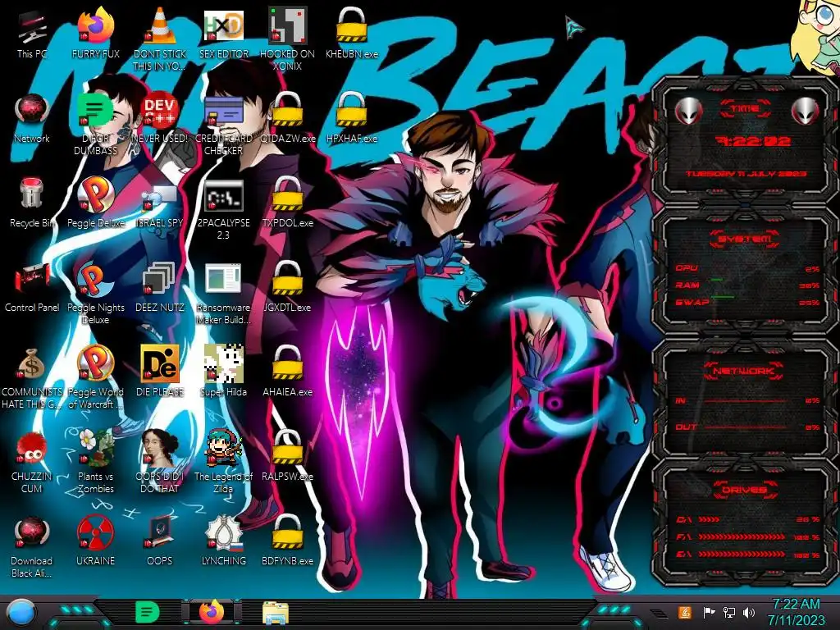Click the left alien head on TIME widget
The width and height of the screenshot is (840, 630).
point(688,112)
